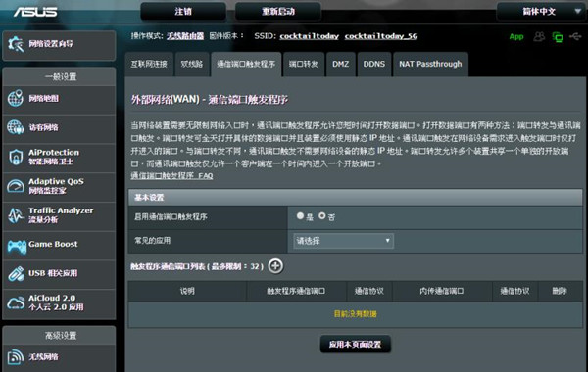Click the 注销 logout button
The height and width of the screenshot is (372, 588).
(x=183, y=12)
